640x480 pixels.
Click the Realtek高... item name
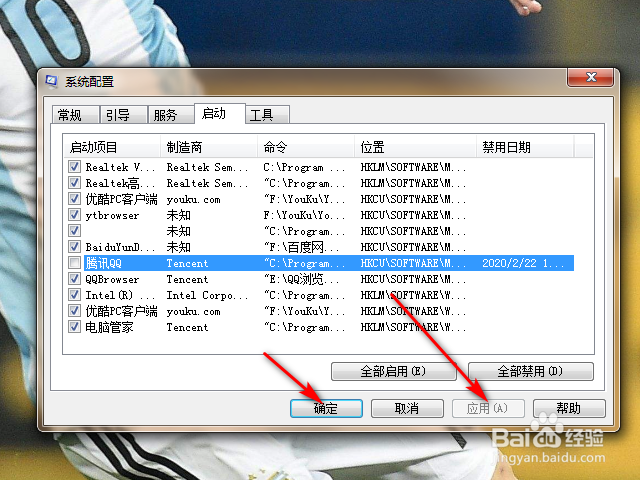(120, 183)
